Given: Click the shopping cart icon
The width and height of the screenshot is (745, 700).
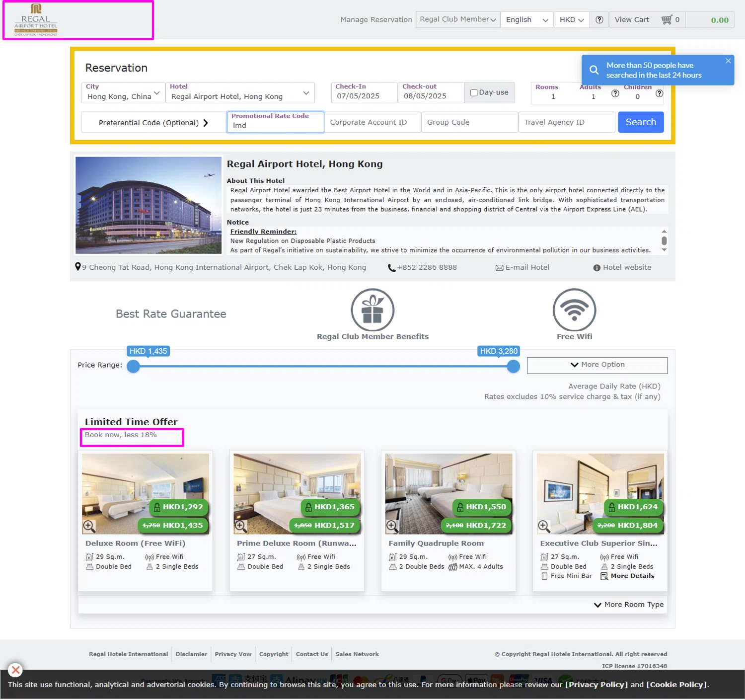Looking at the screenshot, I should (667, 20).
